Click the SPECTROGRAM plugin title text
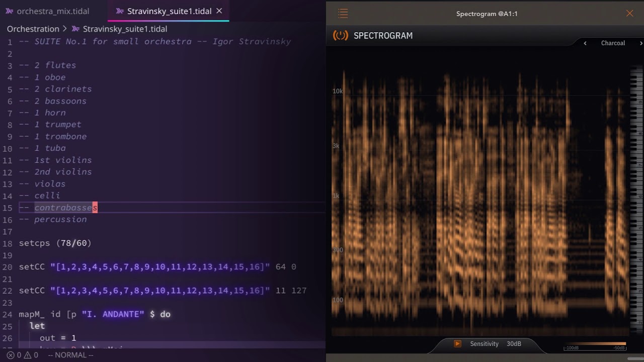The image size is (644, 362). point(383,36)
